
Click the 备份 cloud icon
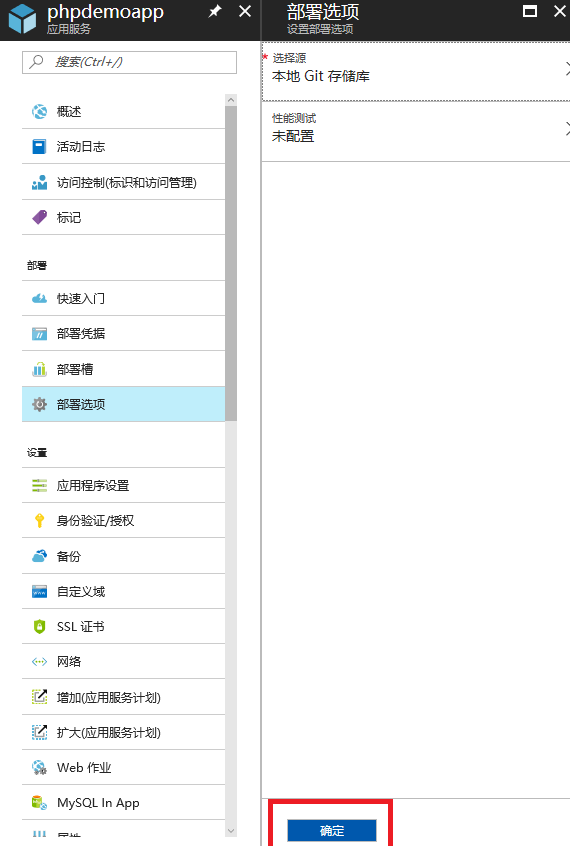pyautogui.click(x=39, y=556)
